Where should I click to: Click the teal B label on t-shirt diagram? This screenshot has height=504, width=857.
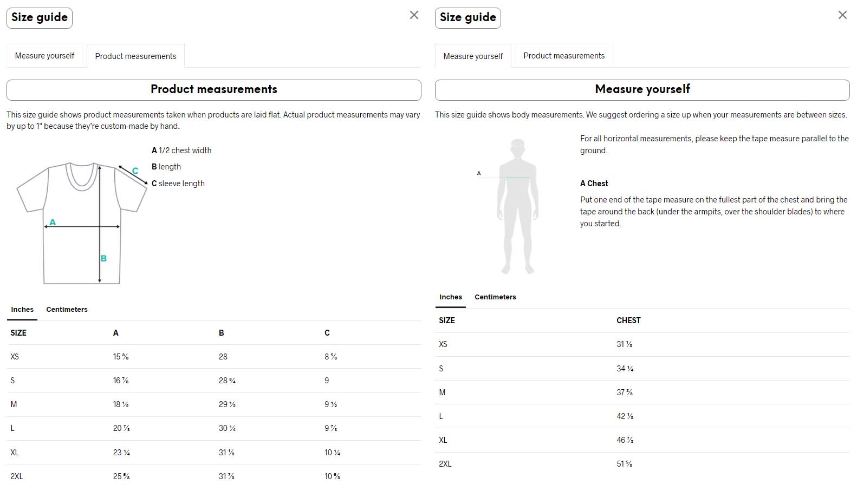tap(103, 258)
